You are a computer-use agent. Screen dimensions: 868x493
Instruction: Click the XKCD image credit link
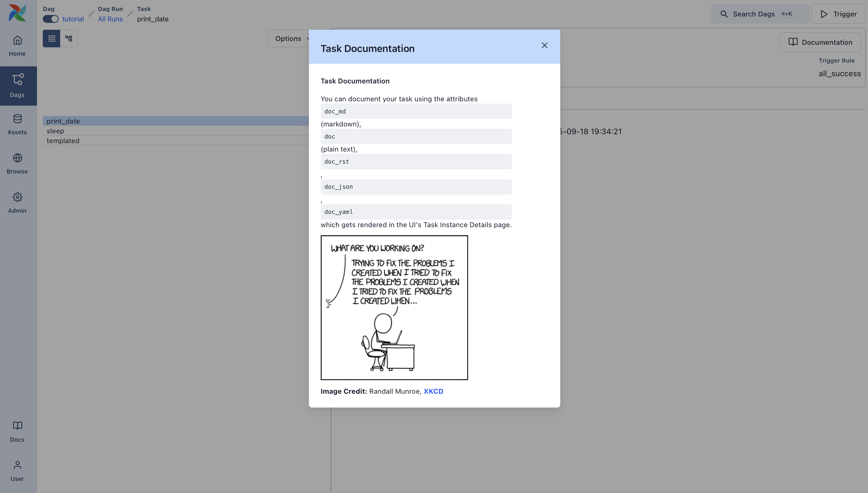point(433,391)
